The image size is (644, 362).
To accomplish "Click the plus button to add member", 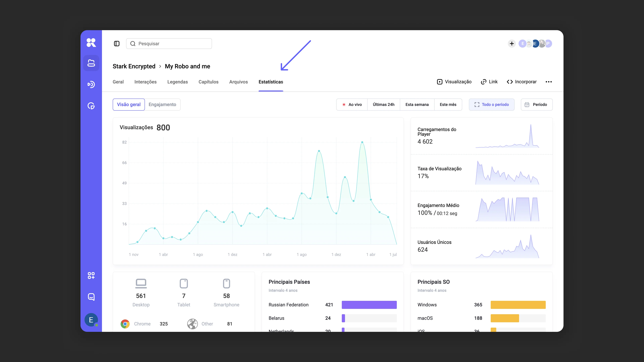I will 512,44.
